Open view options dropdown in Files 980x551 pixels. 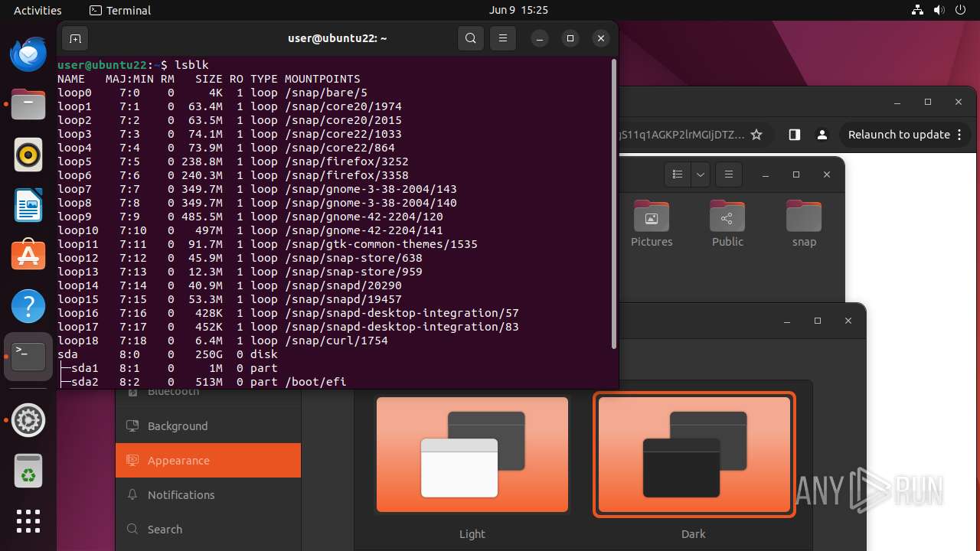tap(701, 174)
